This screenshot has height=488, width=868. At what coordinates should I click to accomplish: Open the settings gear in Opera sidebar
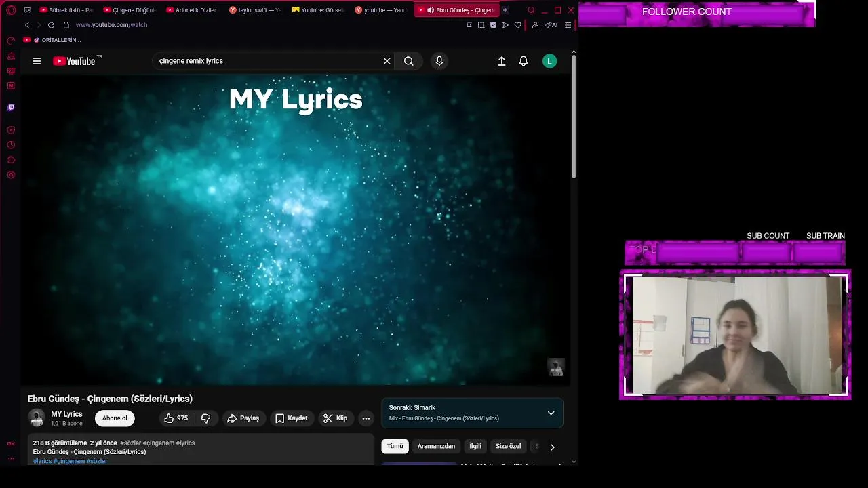point(11,175)
